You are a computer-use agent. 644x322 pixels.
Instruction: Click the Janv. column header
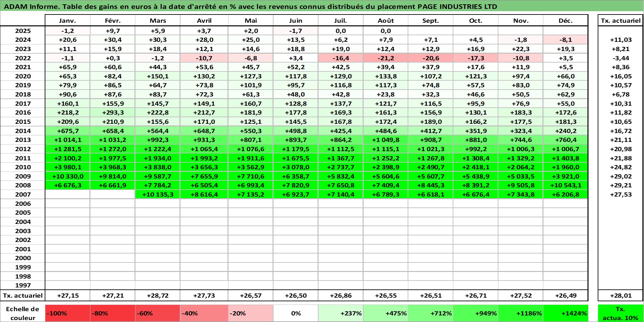[67, 20]
